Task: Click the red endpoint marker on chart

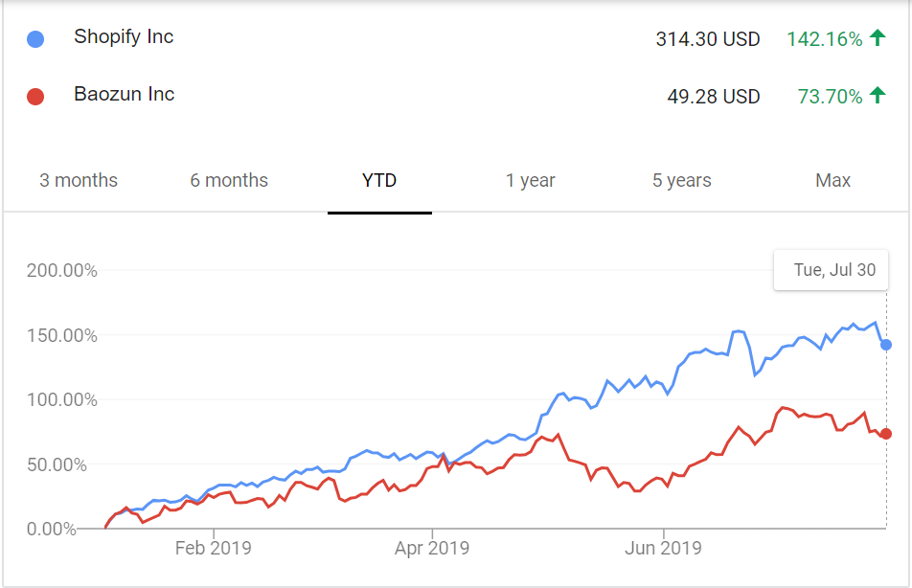Action: click(x=886, y=434)
